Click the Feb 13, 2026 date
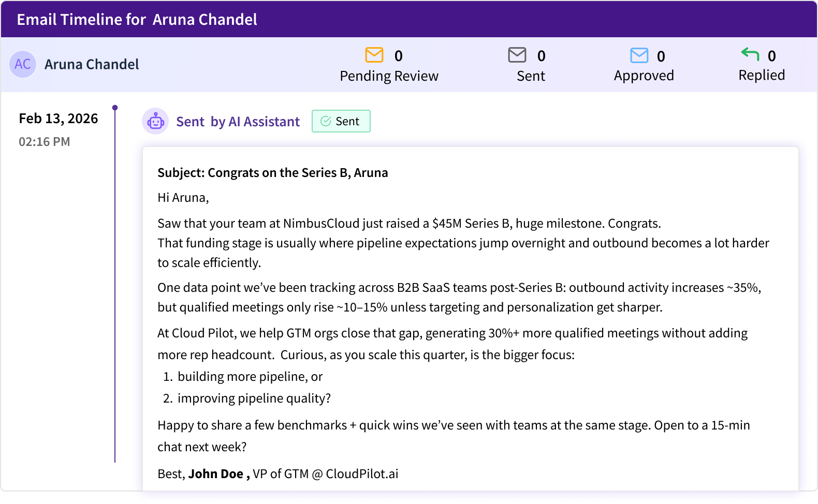Screen dimensions: 818x504 pos(59,118)
